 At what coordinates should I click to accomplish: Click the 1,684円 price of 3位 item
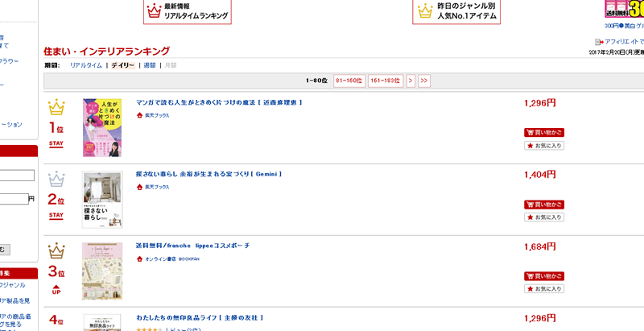click(x=539, y=246)
